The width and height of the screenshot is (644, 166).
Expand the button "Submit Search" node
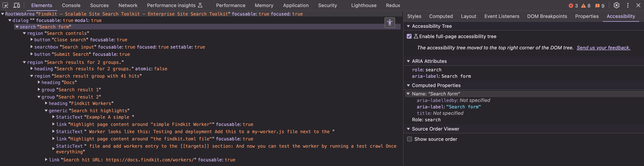click(32, 54)
